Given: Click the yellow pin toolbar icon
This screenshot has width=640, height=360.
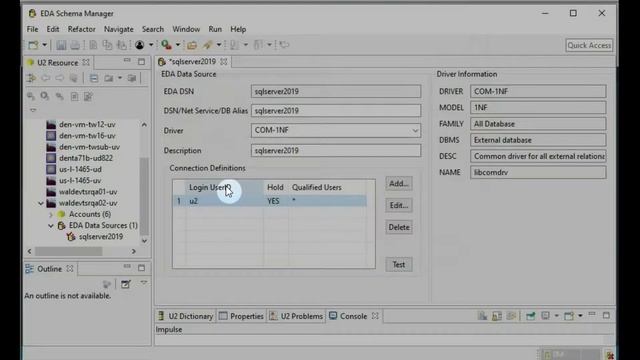Looking at the screenshot, I should click(208, 45).
